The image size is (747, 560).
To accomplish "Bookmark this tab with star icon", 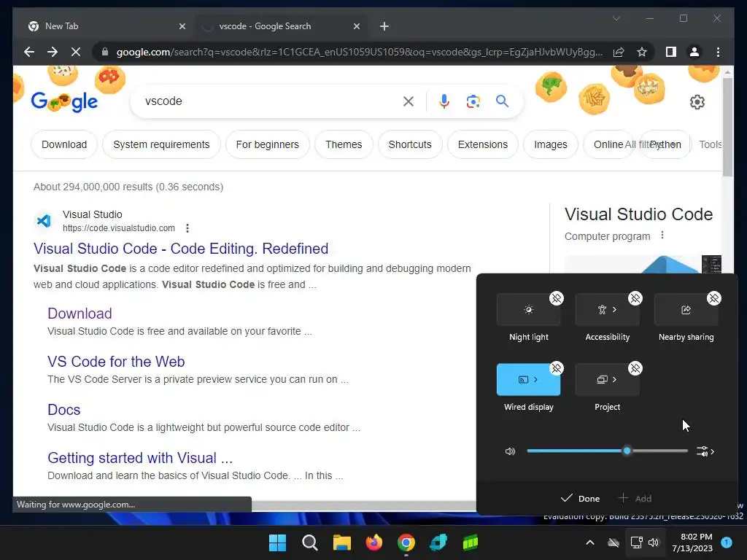I will (x=642, y=52).
